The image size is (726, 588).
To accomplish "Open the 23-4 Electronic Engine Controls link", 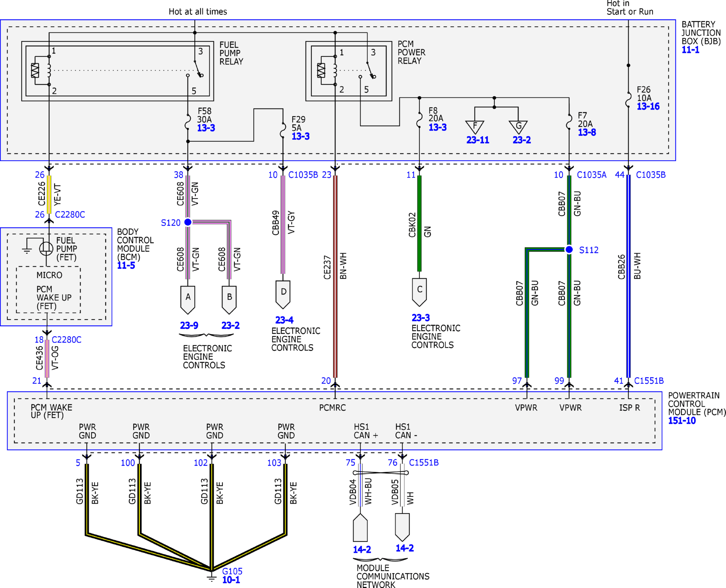I will point(284,320).
